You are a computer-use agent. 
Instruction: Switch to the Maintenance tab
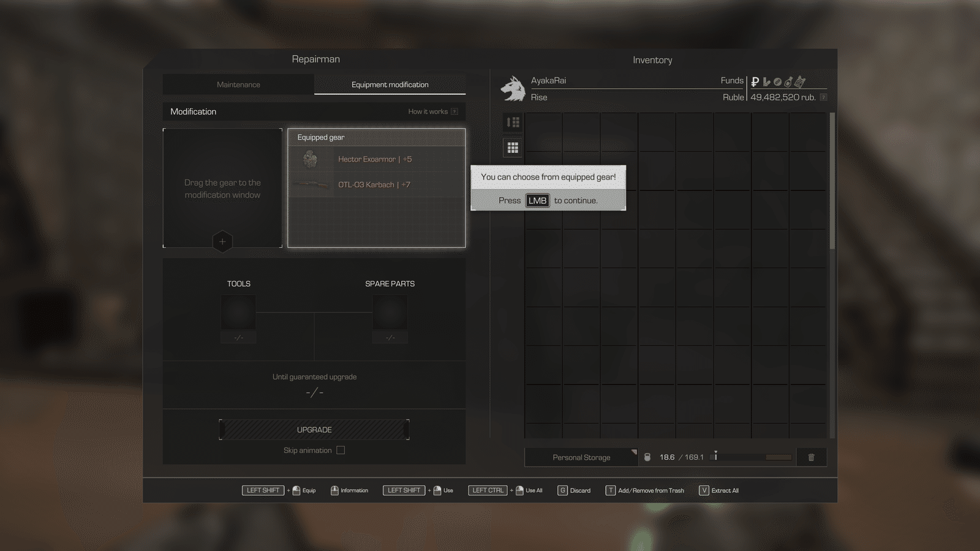238,84
